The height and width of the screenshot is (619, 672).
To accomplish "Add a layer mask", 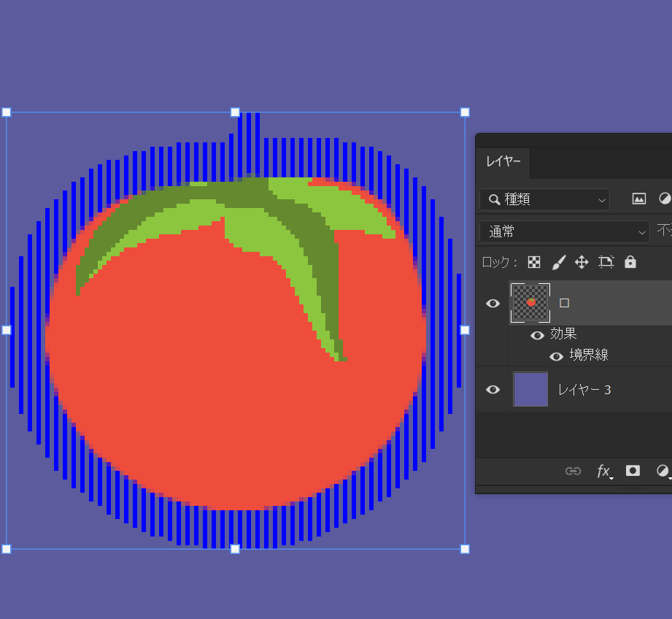I will coord(633,471).
